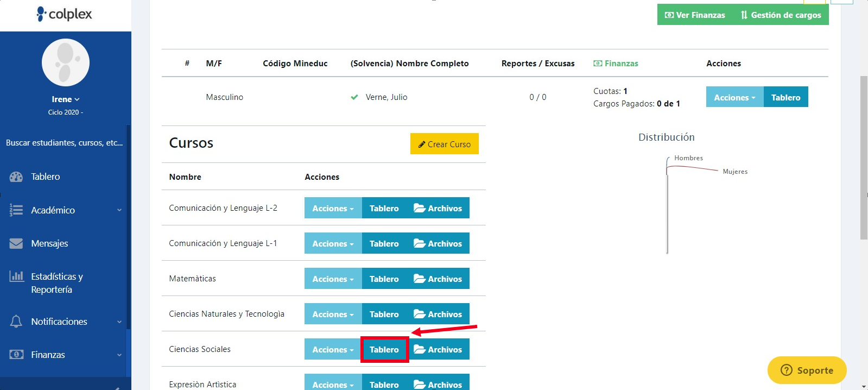Open Mensajes in the sidebar
This screenshot has height=390, width=868.
[49, 243]
